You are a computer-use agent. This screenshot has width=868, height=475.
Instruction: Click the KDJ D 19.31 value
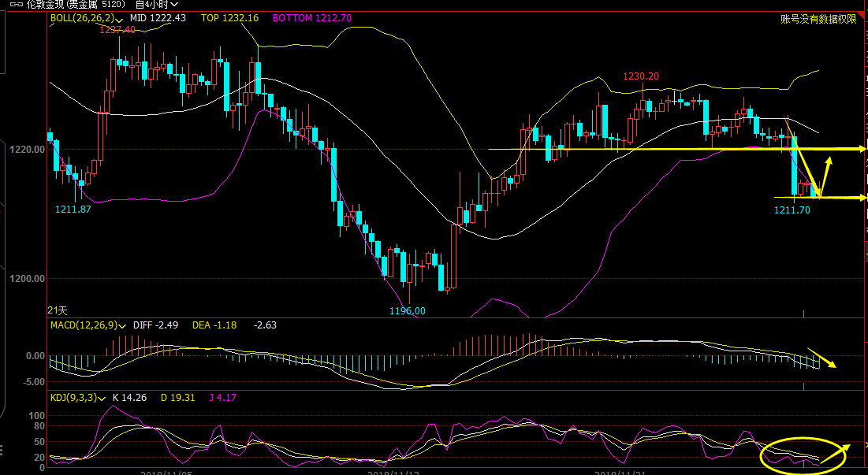[x=177, y=398]
